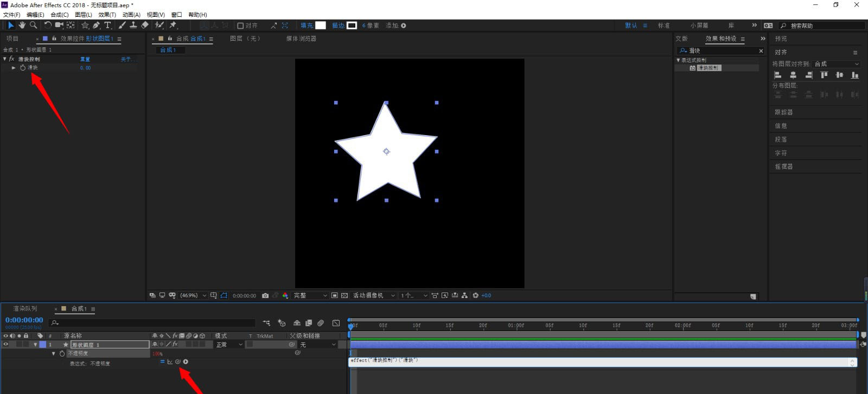Reset exposure in the viewer
Image resolution: width=868 pixels, height=394 pixels.
[x=476, y=296]
